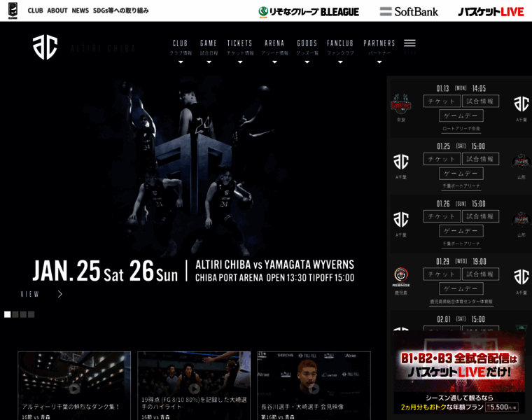
Task: Click Kagoshima Rebnise logo in 01.29 game
Action: [x=400, y=276]
